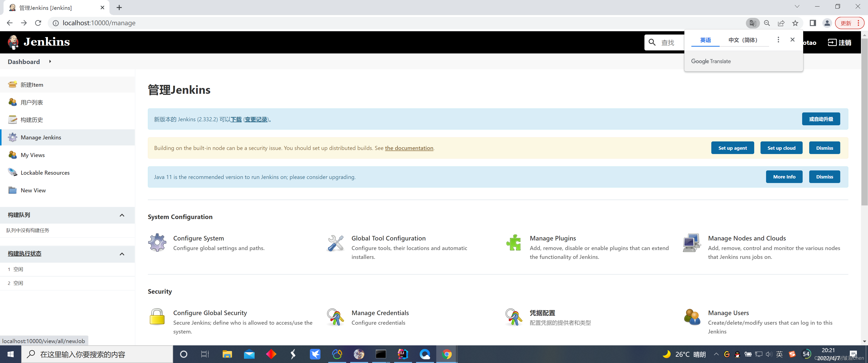Viewport: 868px width, 363px height.
Task: Open IntelliJ IDEA from taskbar
Action: (x=403, y=354)
